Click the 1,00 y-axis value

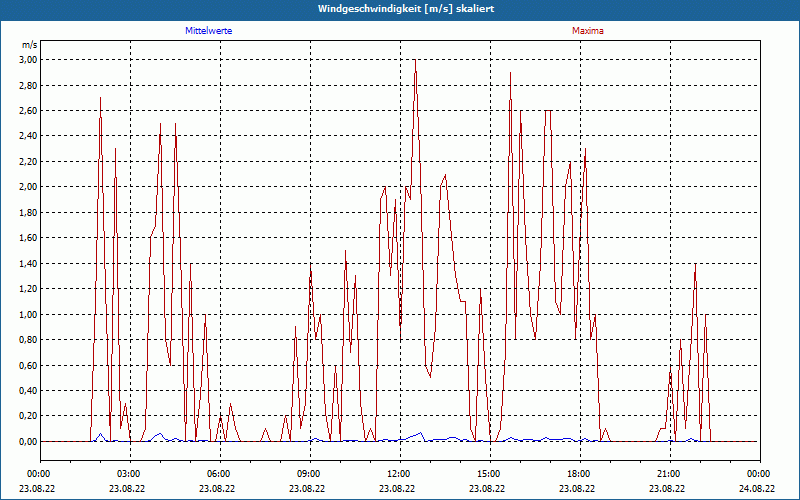pyautogui.click(x=29, y=314)
